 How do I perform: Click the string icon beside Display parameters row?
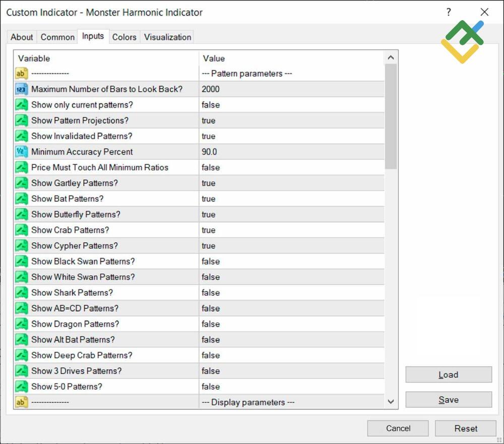point(21,402)
